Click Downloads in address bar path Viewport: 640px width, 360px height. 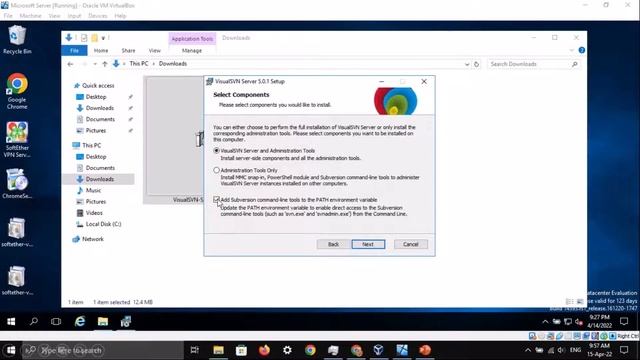coord(173,64)
